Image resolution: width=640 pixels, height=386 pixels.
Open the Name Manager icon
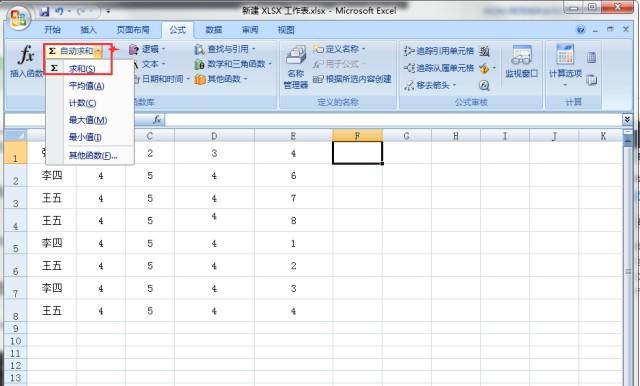click(296, 55)
